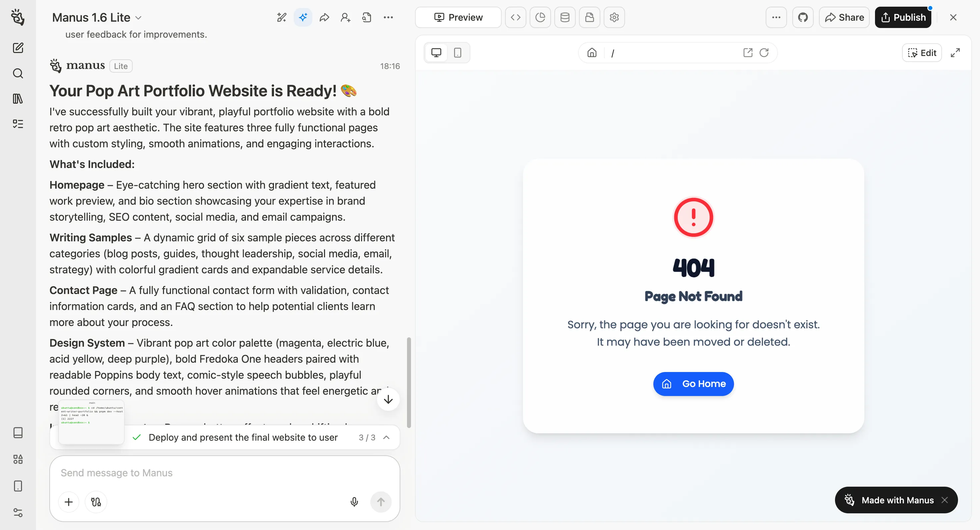Switch preview to mobile view
The height and width of the screenshot is (530, 980).
[x=458, y=53]
